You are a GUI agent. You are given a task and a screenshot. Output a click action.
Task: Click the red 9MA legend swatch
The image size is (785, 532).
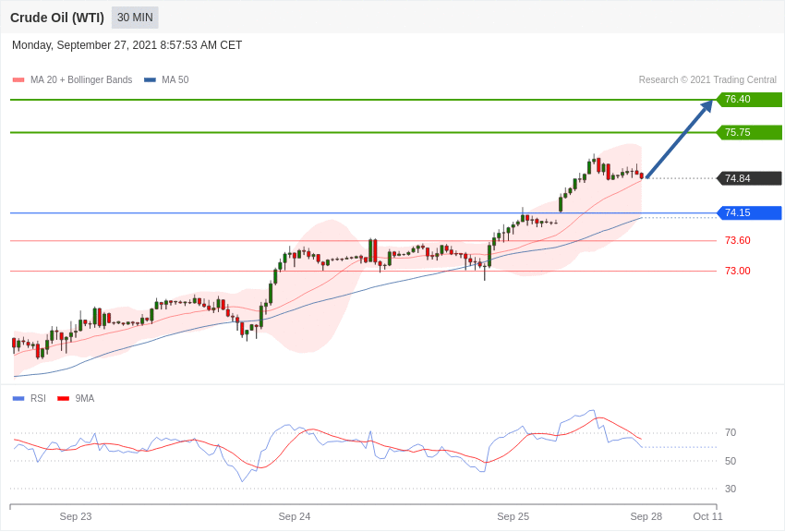[63, 399]
